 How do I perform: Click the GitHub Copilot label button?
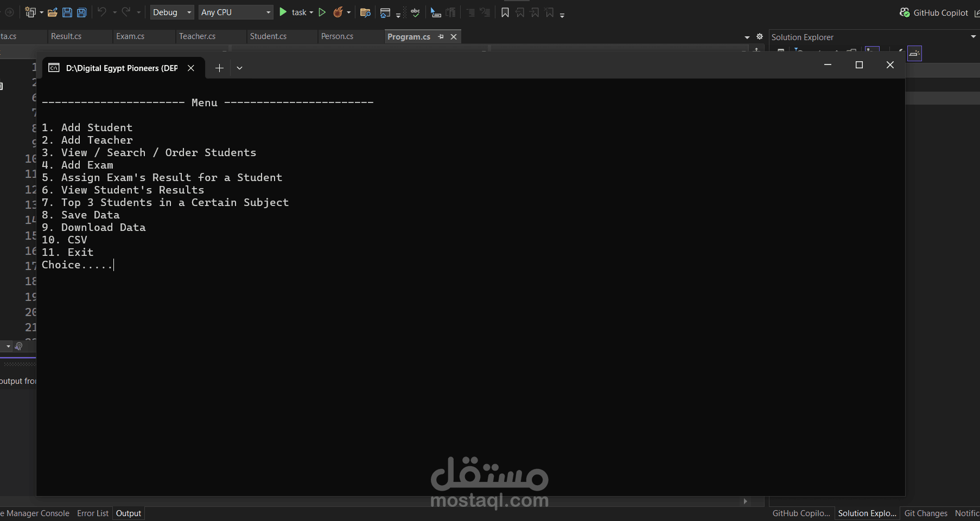coord(940,12)
